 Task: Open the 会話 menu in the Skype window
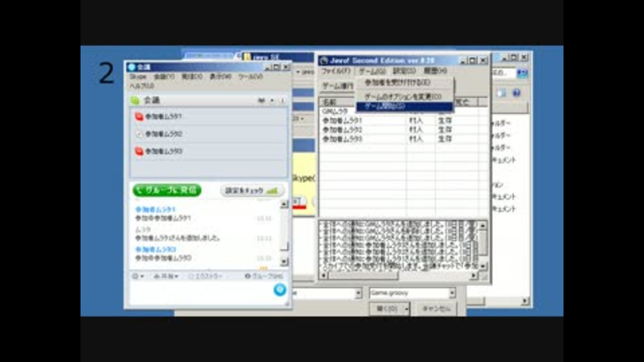(x=164, y=76)
